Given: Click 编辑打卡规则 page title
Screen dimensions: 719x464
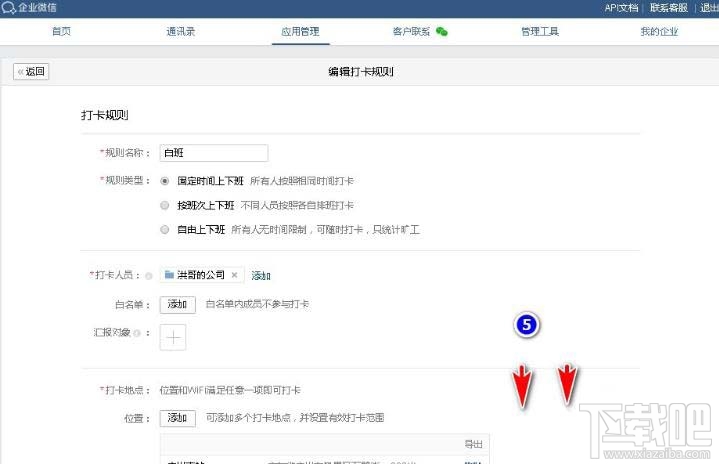Looking at the screenshot, I should (361, 72).
